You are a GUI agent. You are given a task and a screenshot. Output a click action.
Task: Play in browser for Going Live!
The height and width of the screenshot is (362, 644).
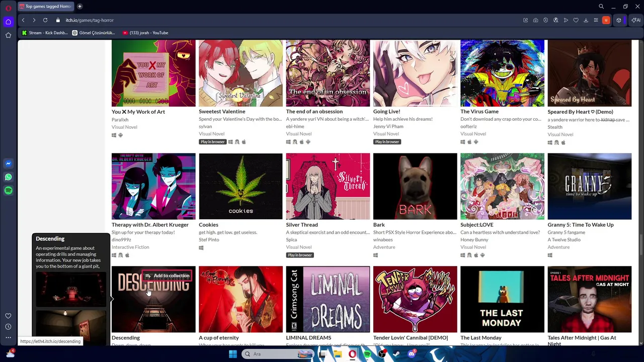click(387, 142)
